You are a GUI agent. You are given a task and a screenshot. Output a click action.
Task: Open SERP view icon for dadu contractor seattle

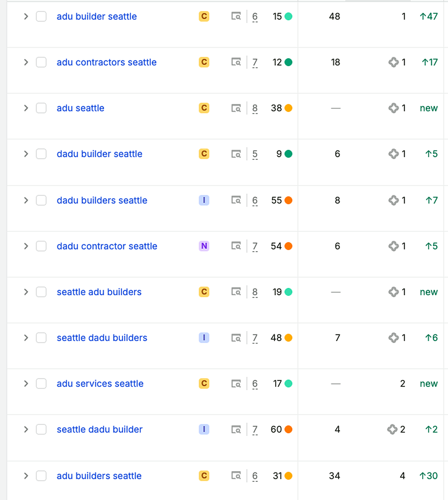pyautogui.click(x=236, y=246)
